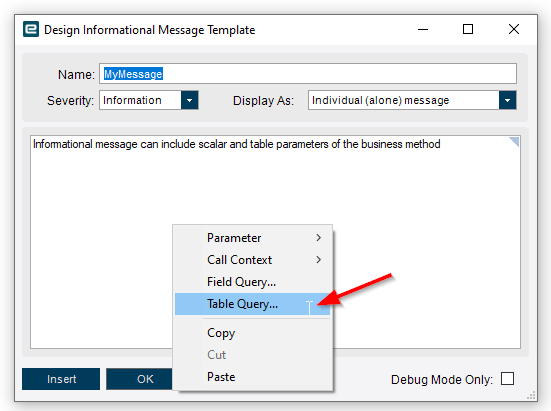Expand the Call Context submenu

point(253,260)
